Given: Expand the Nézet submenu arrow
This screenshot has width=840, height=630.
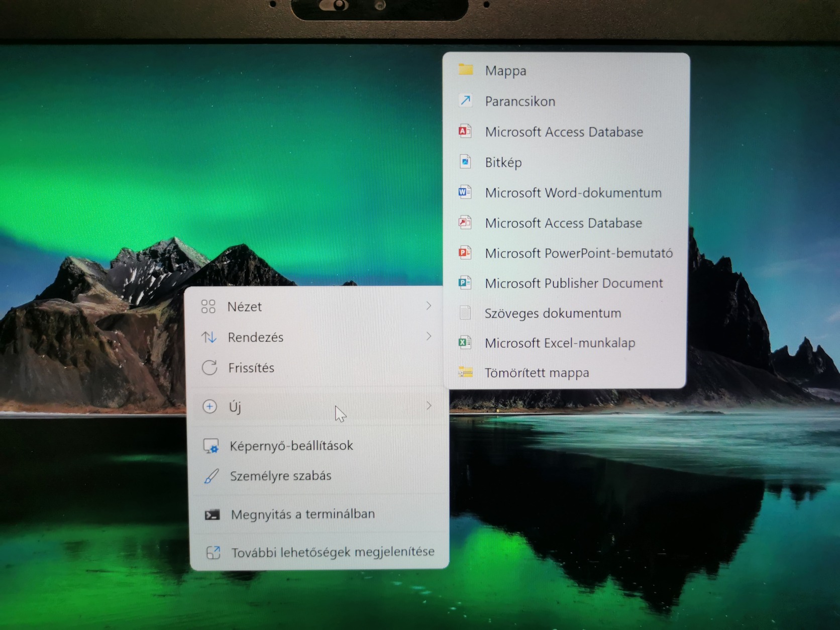Looking at the screenshot, I should click(x=429, y=305).
